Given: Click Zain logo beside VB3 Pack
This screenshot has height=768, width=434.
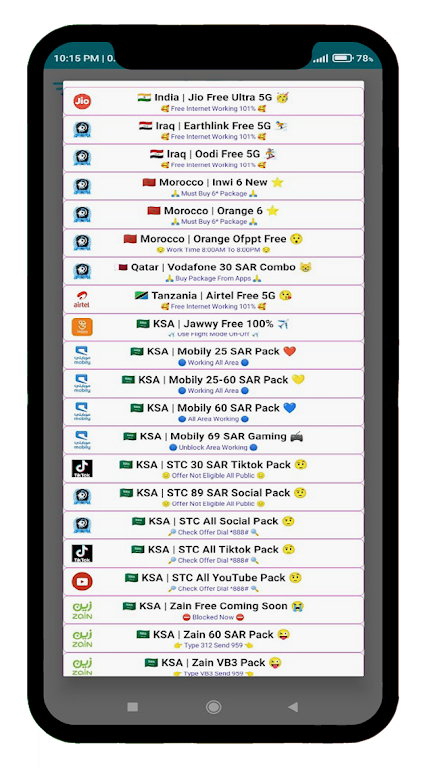Looking at the screenshot, I should [x=82, y=666].
